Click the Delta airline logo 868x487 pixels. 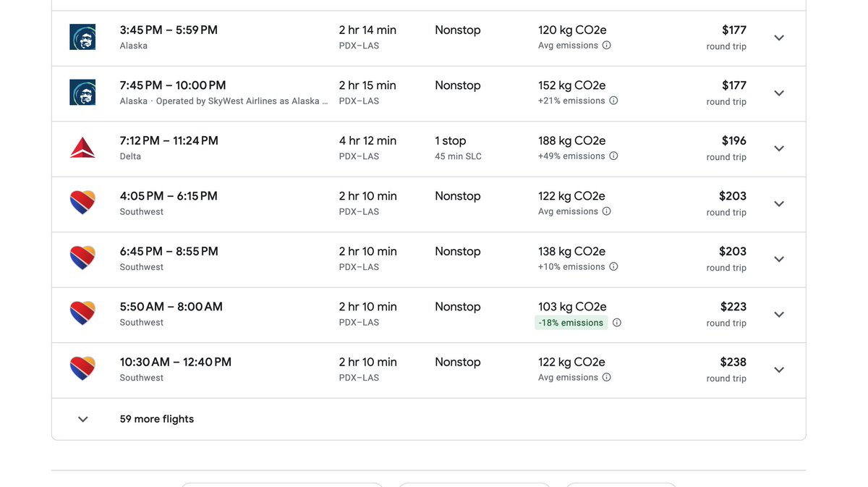82,148
